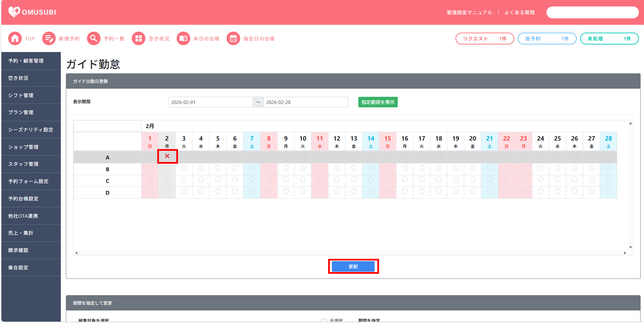Screen dimensions: 644x323
Task: Toggle guide B attendance circle for February 3
Action: (184, 168)
